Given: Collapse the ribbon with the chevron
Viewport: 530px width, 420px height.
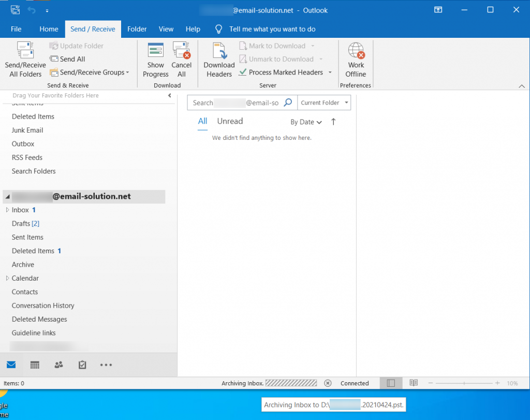Looking at the screenshot, I should tap(522, 86).
